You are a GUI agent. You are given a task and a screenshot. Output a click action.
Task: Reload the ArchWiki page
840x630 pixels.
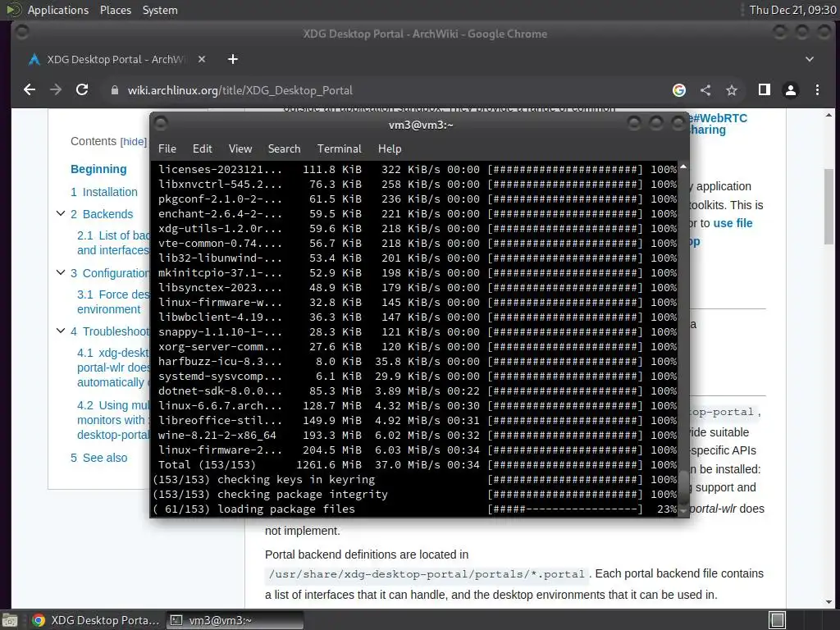pos(82,90)
